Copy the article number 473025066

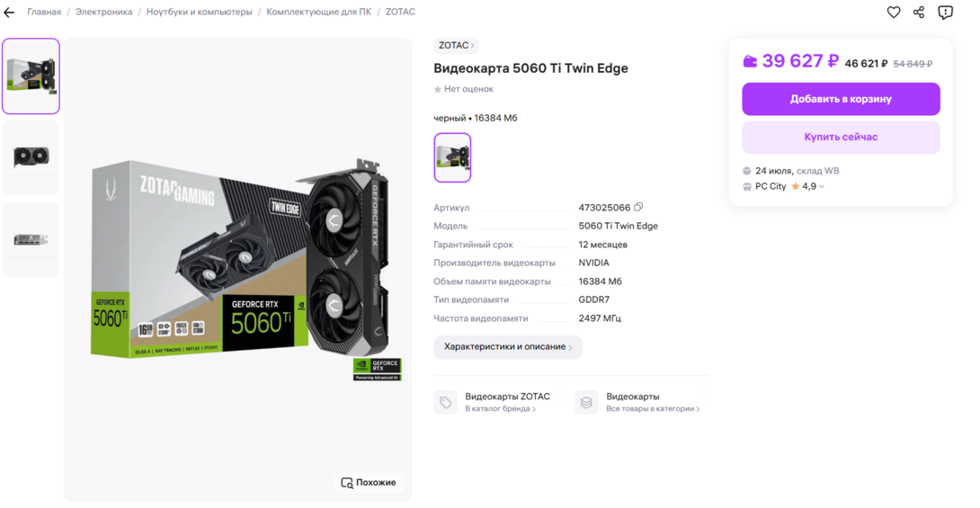638,208
